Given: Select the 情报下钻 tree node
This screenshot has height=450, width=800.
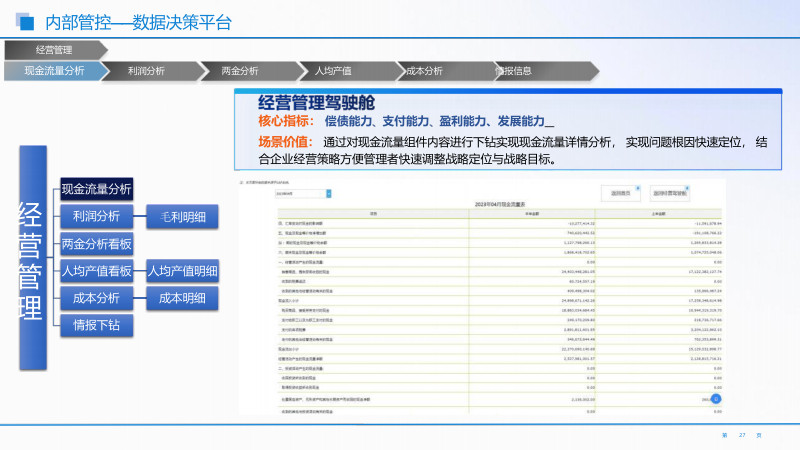Looking at the screenshot, I should pyautogui.click(x=96, y=325).
